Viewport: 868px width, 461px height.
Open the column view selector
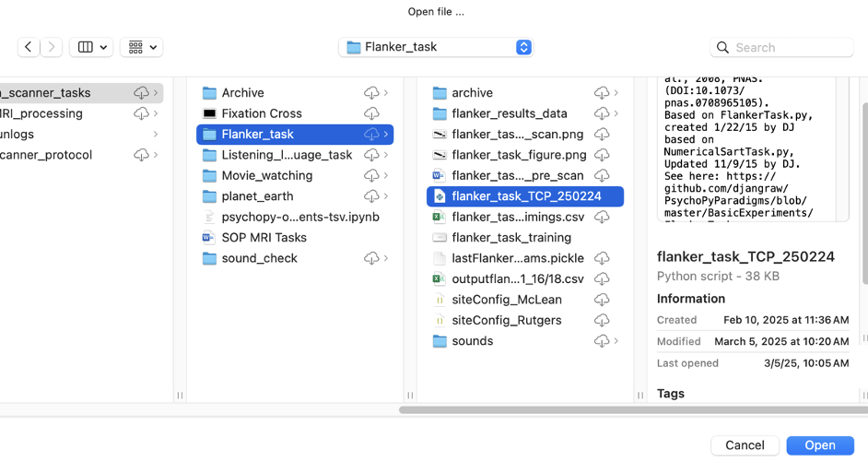(x=92, y=47)
